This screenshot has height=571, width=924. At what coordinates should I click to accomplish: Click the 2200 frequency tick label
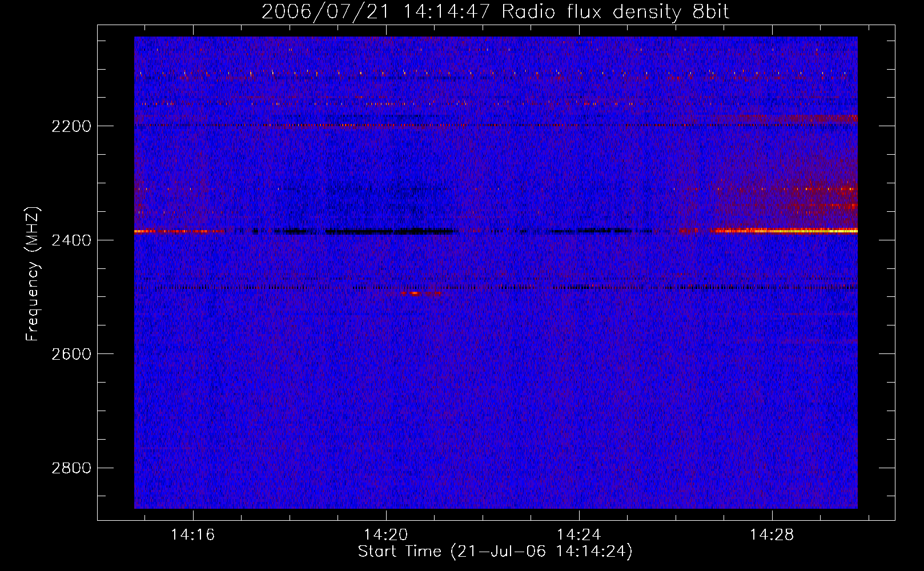(71, 126)
